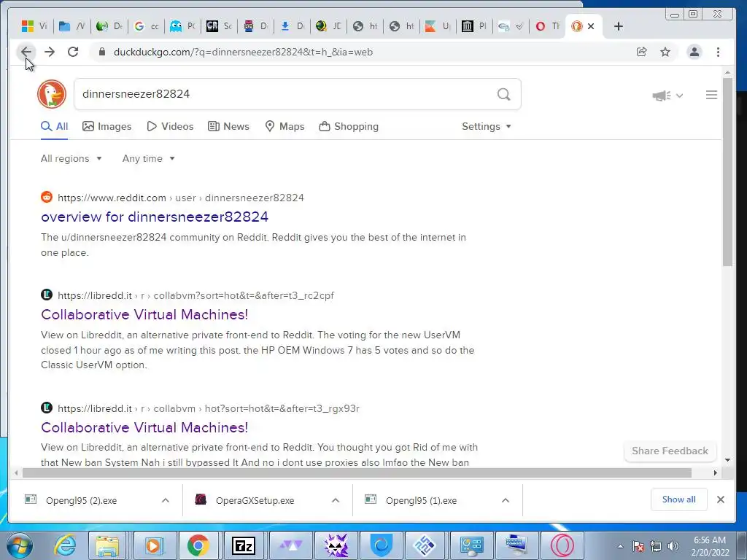Open Windows Media Player from the taskbar
Image resolution: width=747 pixels, height=560 pixels.
click(x=153, y=545)
